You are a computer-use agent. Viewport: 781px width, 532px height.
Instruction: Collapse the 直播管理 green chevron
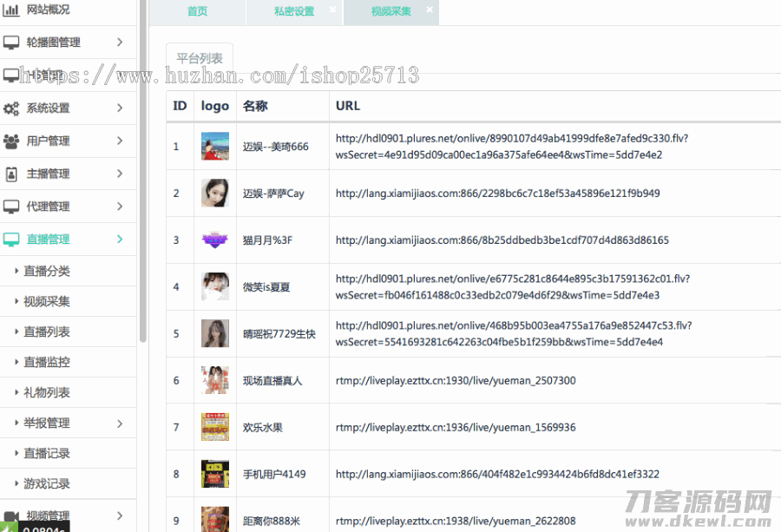[x=120, y=240]
